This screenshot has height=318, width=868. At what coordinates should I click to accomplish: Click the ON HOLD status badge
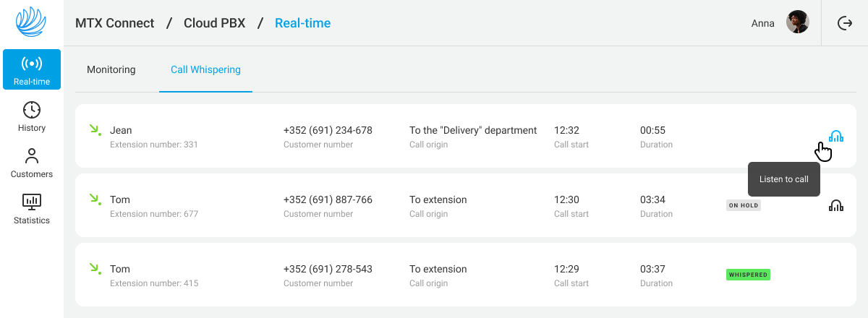[x=744, y=205]
